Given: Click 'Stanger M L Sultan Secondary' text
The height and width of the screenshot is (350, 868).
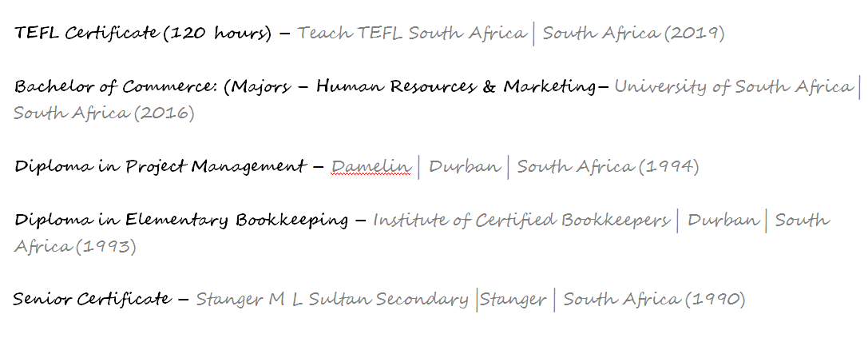Looking at the screenshot, I should pos(332,300).
